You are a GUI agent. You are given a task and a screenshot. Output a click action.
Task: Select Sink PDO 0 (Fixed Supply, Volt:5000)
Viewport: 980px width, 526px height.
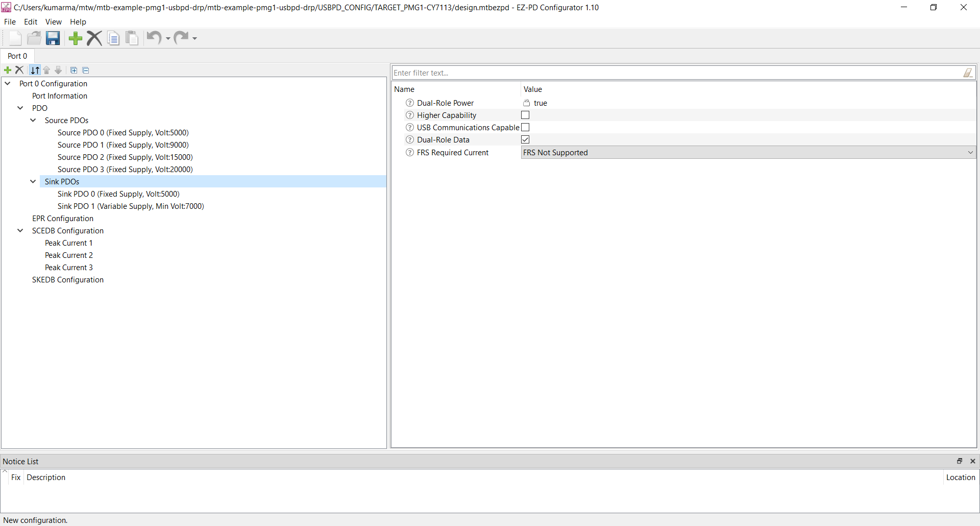tap(118, 194)
